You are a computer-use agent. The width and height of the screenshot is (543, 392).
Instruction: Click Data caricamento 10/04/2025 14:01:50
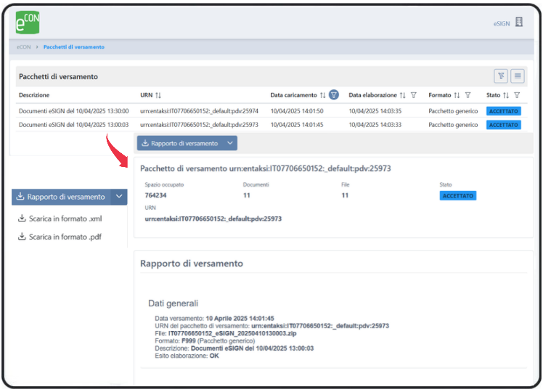pyautogui.click(x=297, y=111)
